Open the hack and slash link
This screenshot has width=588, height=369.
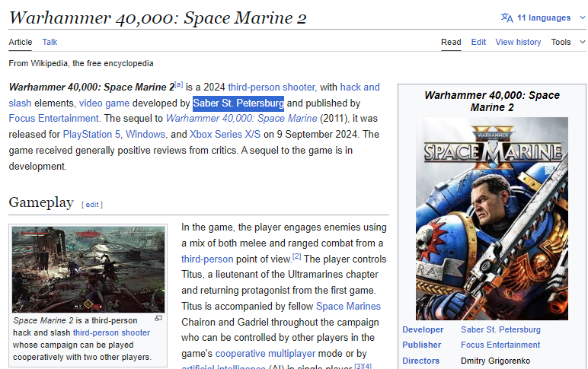pos(360,87)
